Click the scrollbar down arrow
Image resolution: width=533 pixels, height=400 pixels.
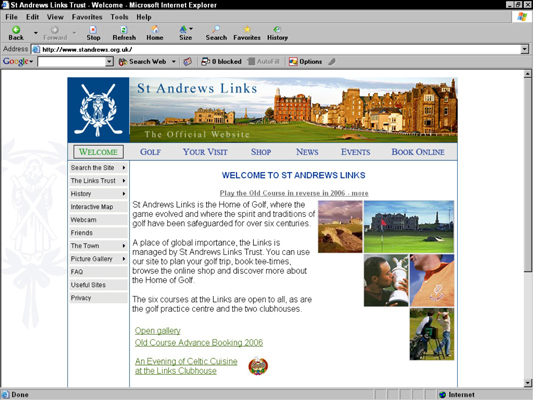click(x=527, y=383)
